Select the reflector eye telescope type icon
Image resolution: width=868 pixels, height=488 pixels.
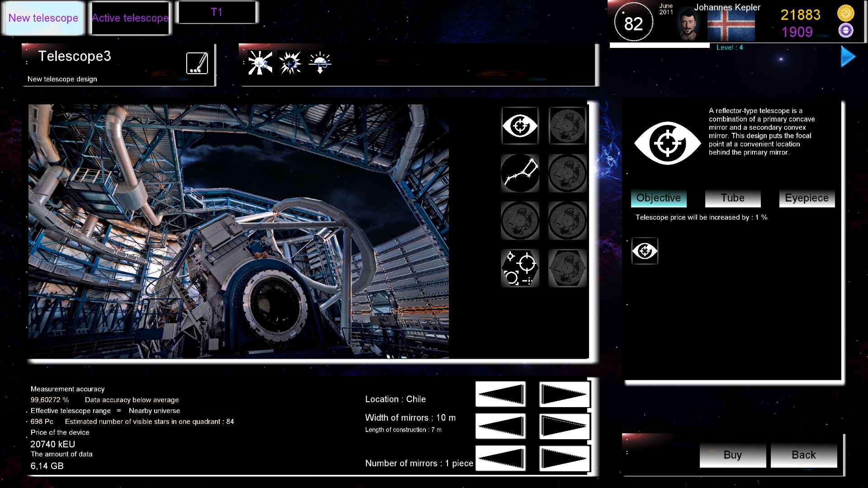pos(520,126)
